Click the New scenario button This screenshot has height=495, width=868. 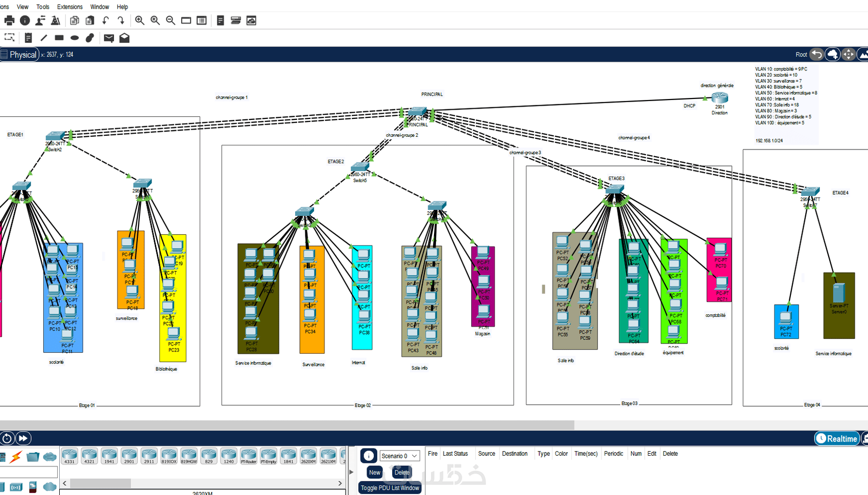point(374,473)
